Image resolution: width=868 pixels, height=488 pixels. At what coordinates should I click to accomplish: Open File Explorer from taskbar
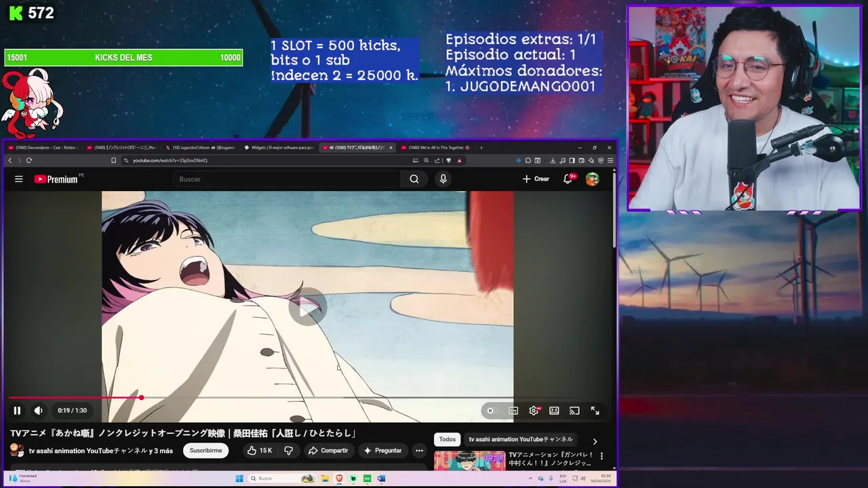click(327, 479)
